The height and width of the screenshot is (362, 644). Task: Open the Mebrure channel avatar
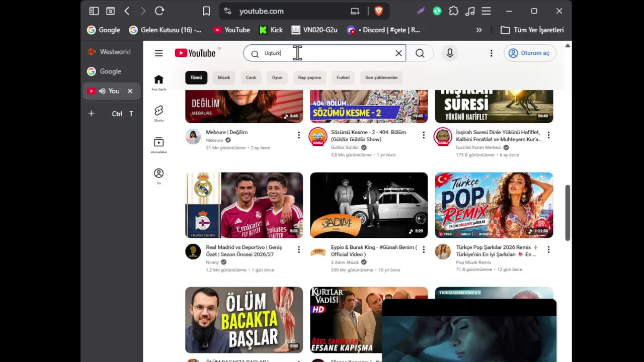point(193,137)
